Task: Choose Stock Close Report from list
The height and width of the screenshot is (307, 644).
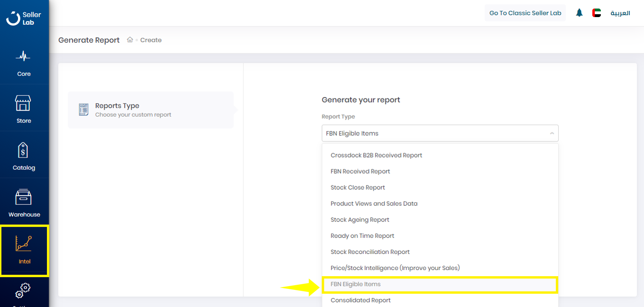Action: pyautogui.click(x=358, y=187)
